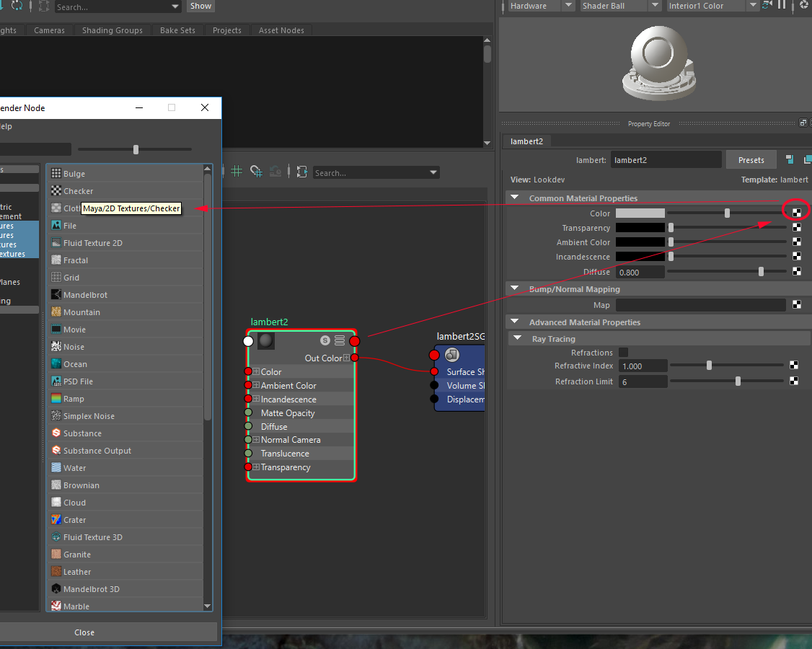Enable the Refractions checkbox
Image resolution: width=812 pixels, height=649 pixels.
tap(624, 353)
